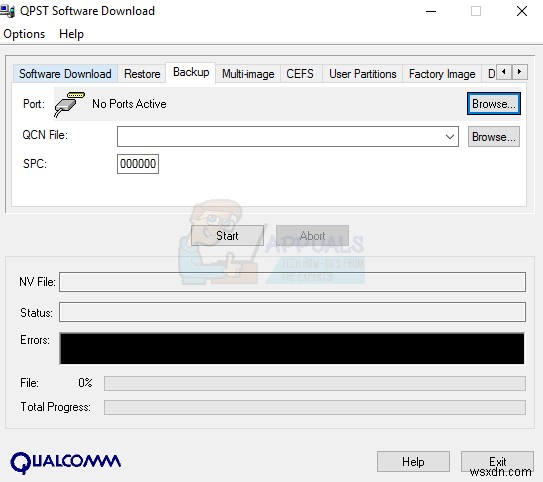
Task: Open the Help menu
Action: [x=71, y=34]
